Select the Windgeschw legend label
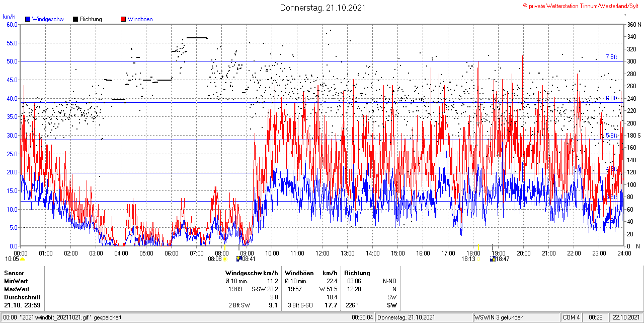The image size is (644, 323). 47,19
